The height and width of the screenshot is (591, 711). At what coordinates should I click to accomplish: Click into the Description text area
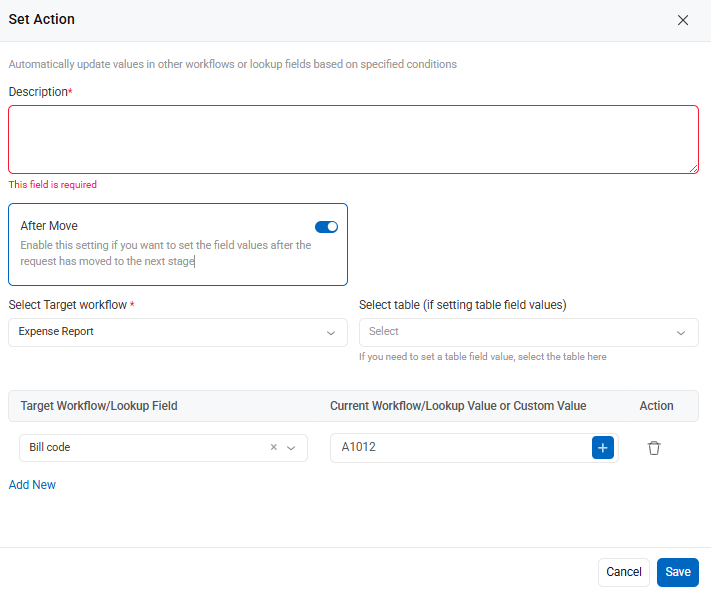(x=353, y=140)
